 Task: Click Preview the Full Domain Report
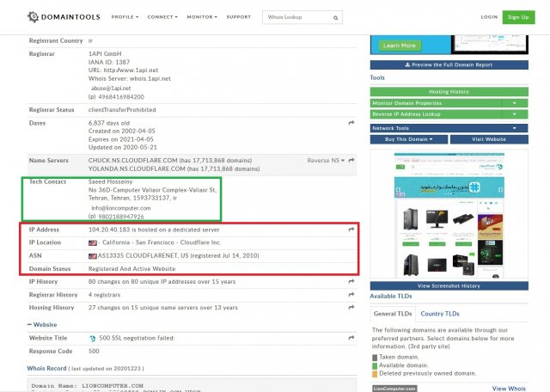[x=449, y=64]
